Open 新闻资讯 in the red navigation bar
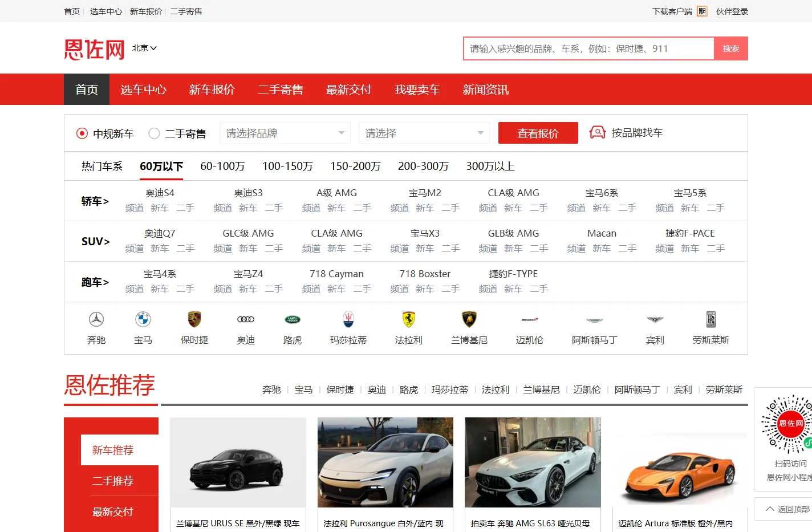The width and height of the screenshot is (812, 532). click(x=486, y=90)
